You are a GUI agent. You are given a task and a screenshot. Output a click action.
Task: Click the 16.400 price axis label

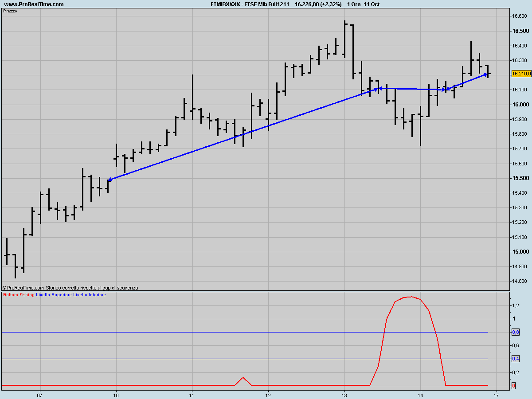point(520,46)
